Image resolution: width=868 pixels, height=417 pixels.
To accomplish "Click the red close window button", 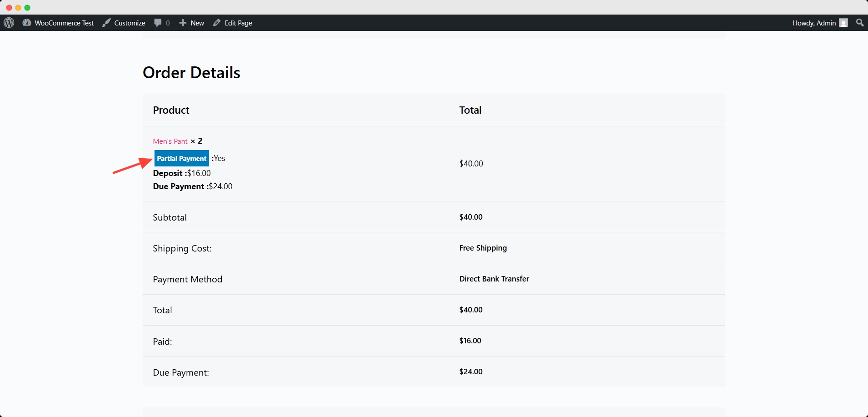I will (9, 8).
